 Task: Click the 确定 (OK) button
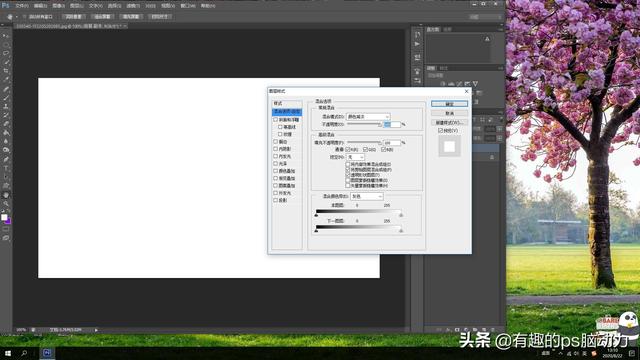449,104
